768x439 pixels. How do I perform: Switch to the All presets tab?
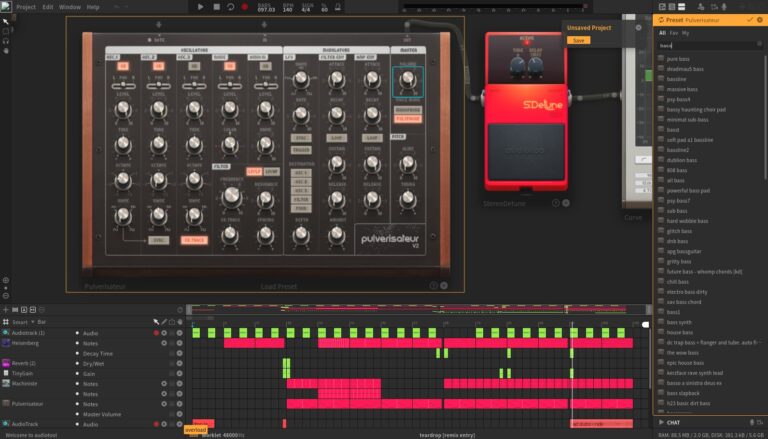point(662,33)
